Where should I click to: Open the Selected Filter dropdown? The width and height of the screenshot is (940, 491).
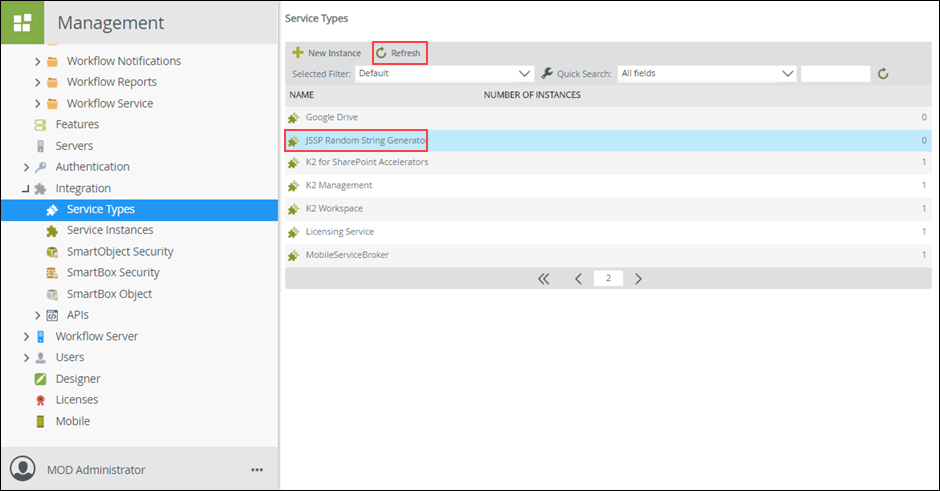pyautogui.click(x=444, y=73)
